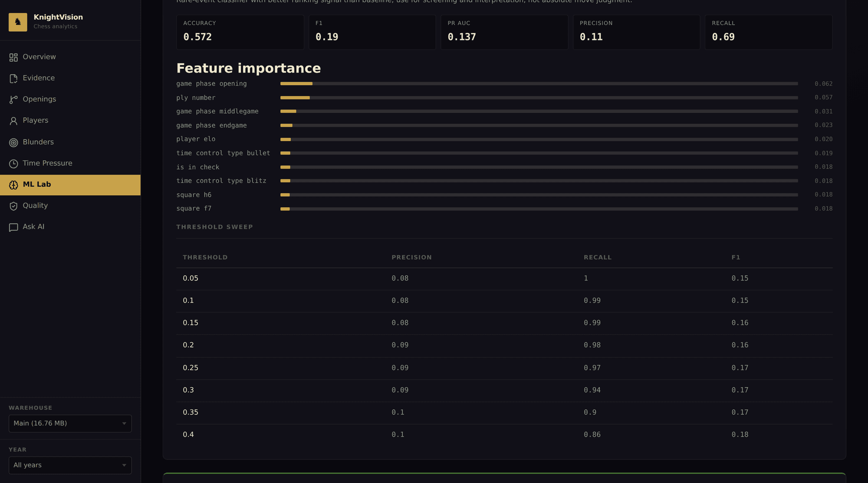Click the THRESHOLD column header
The image size is (868, 483).
click(205, 258)
